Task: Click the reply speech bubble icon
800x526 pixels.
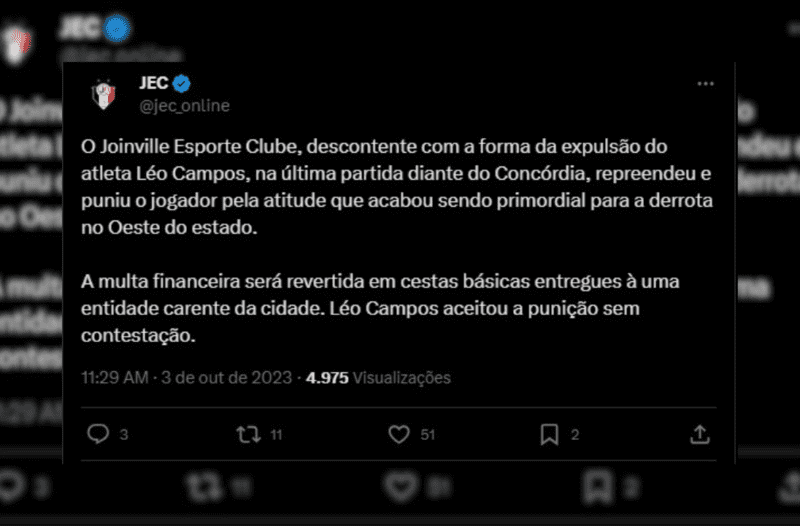Action: (98, 434)
